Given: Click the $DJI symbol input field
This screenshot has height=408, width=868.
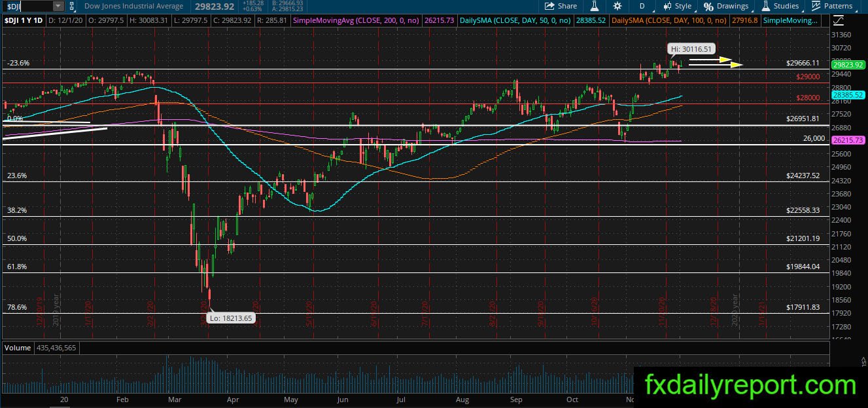Looking at the screenshot, I should coord(27,6).
